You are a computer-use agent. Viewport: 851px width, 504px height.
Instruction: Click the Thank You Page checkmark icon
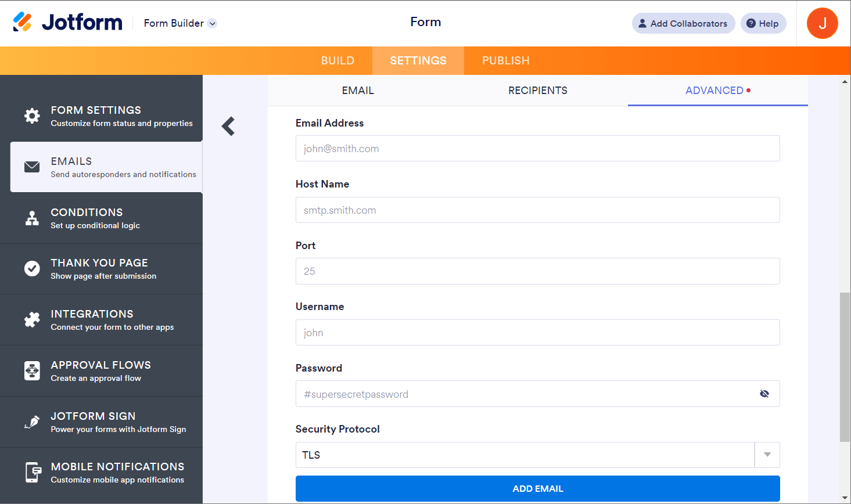pyautogui.click(x=32, y=268)
